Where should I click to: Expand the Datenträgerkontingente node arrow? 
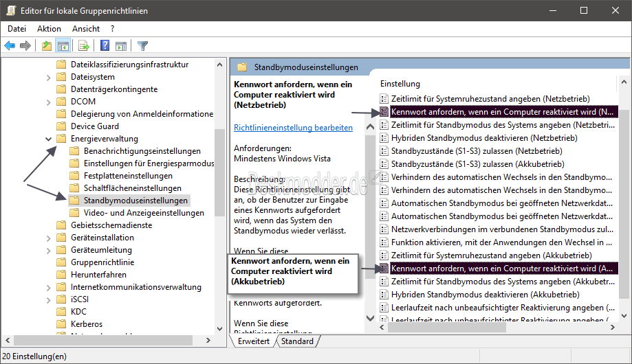49,89
